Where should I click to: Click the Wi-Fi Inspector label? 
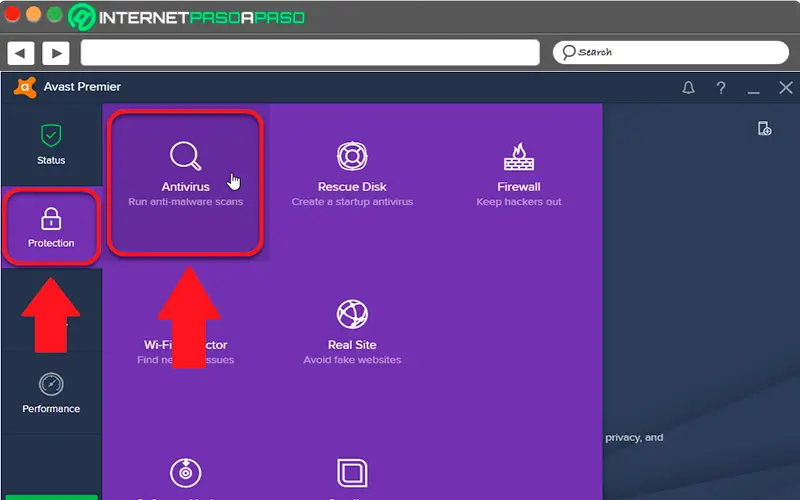point(186,345)
